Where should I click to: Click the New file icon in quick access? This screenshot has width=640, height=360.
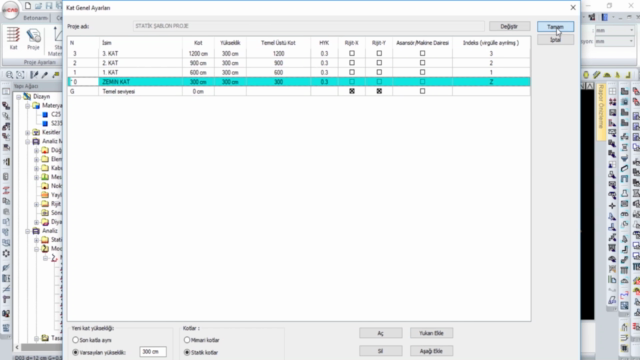[28, 6]
